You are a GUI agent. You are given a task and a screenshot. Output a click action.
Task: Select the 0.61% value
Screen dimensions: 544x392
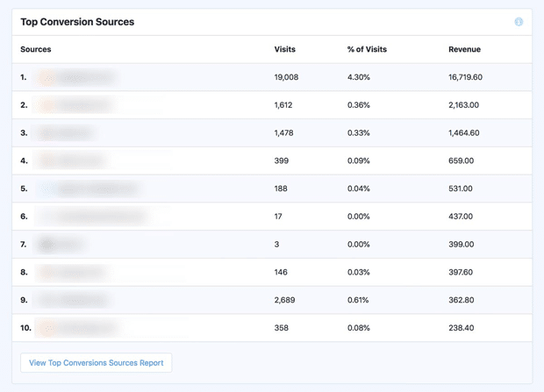358,300
